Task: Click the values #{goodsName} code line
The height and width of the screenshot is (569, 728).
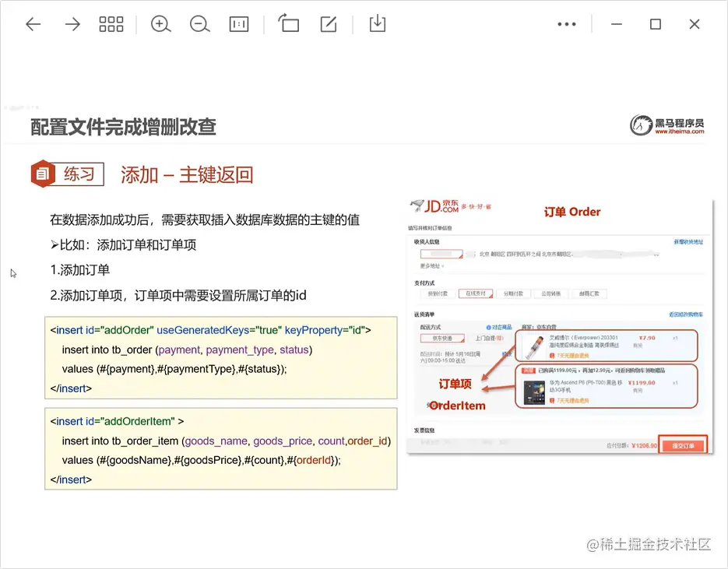Action: coord(202,460)
